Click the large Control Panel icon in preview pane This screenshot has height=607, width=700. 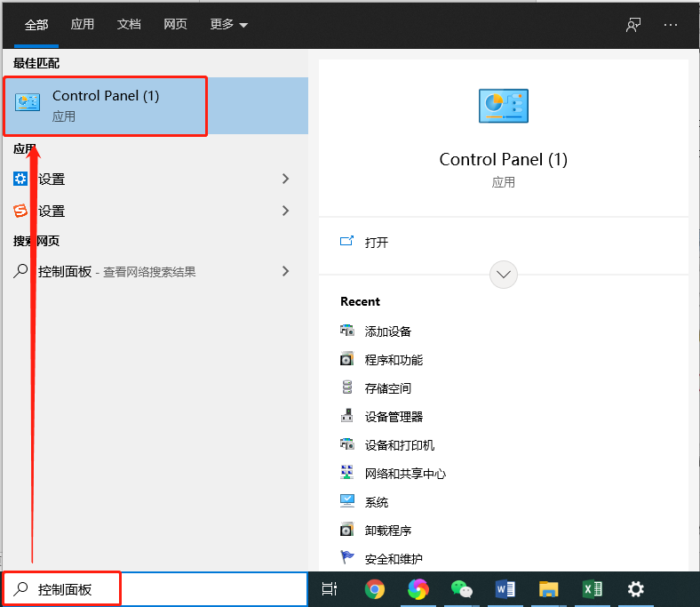(504, 106)
